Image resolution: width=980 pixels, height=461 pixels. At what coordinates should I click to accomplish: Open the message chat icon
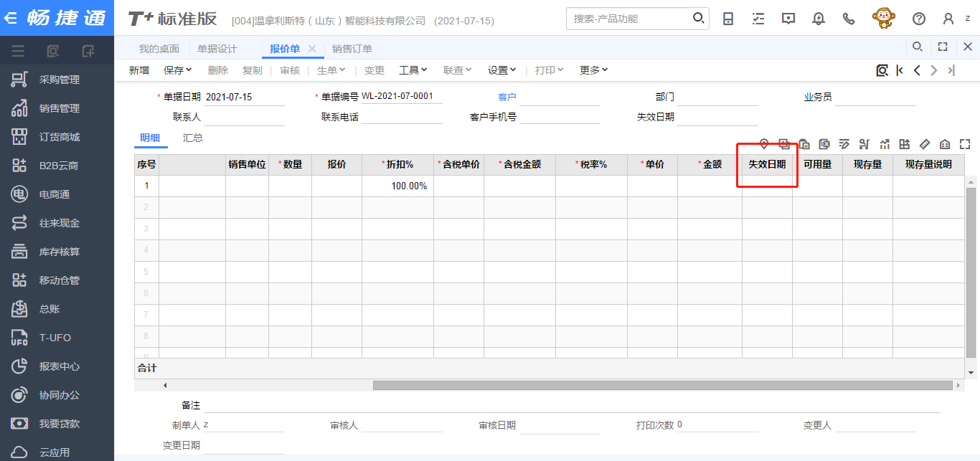click(788, 19)
